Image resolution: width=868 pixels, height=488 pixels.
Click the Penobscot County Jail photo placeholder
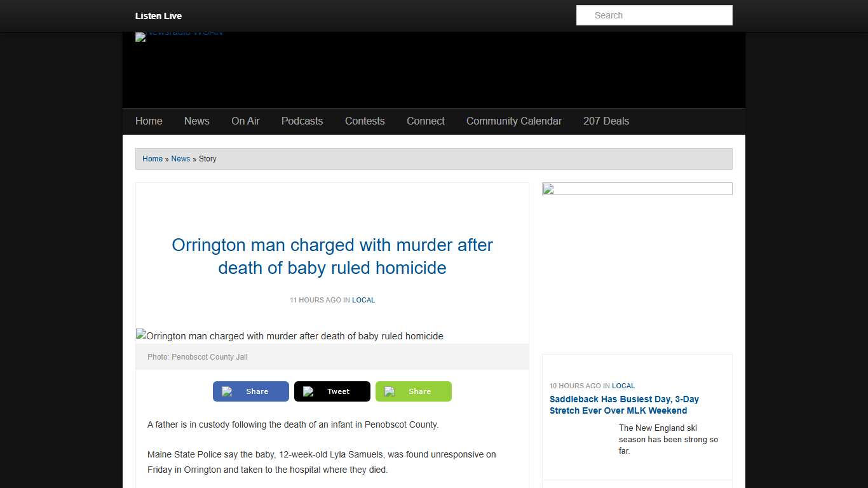click(290, 336)
